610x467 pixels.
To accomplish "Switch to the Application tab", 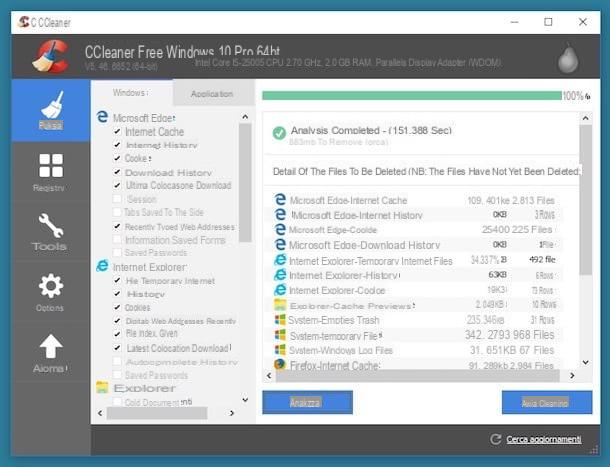I will coord(212,93).
